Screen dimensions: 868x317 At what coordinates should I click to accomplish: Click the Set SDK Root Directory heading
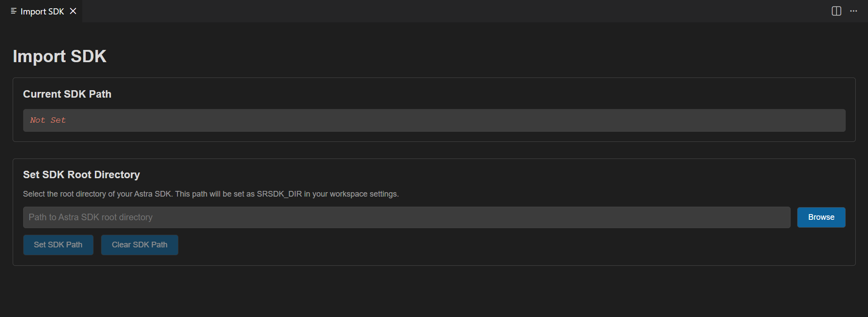click(x=81, y=175)
